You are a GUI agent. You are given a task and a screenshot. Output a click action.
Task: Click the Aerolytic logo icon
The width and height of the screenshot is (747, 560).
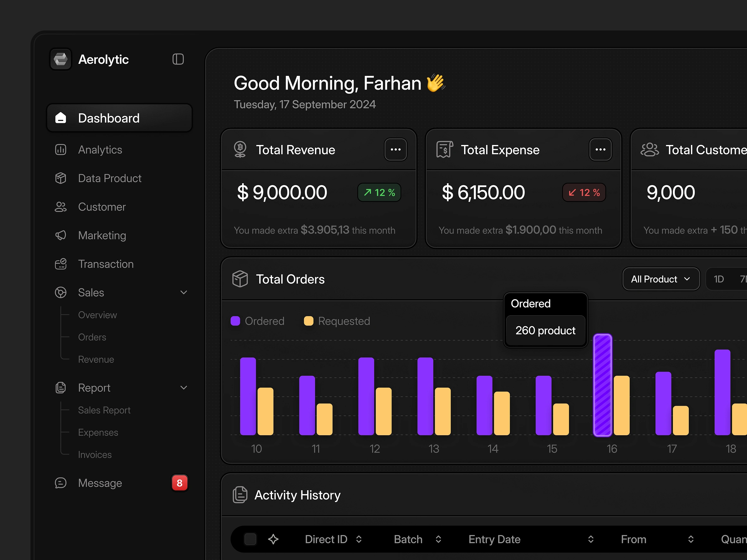tap(61, 59)
